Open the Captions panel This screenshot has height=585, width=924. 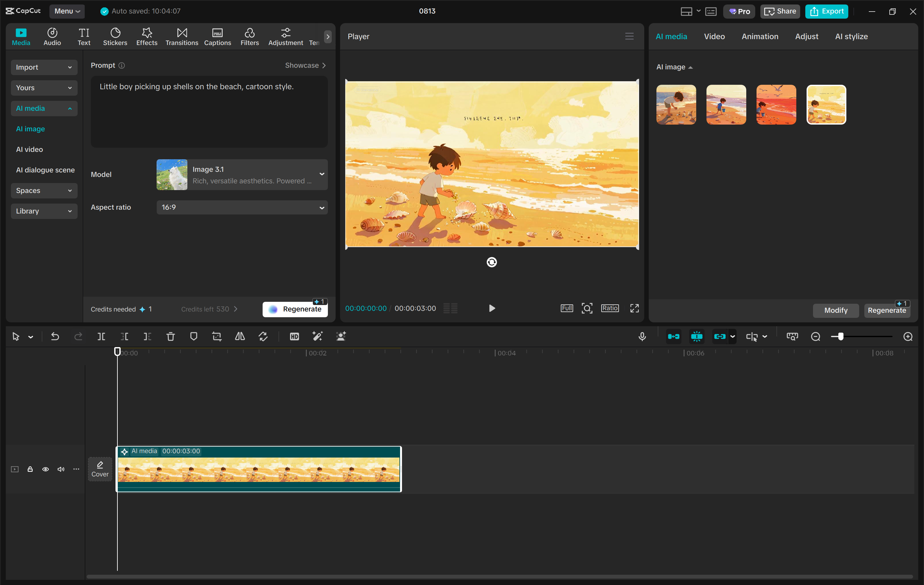(x=218, y=37)
